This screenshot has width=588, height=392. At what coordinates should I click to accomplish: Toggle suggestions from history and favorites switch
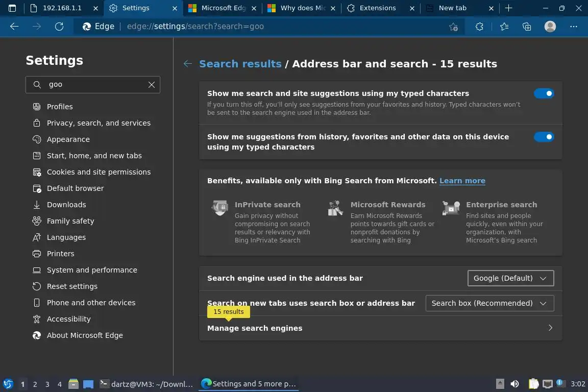(544, 137)
